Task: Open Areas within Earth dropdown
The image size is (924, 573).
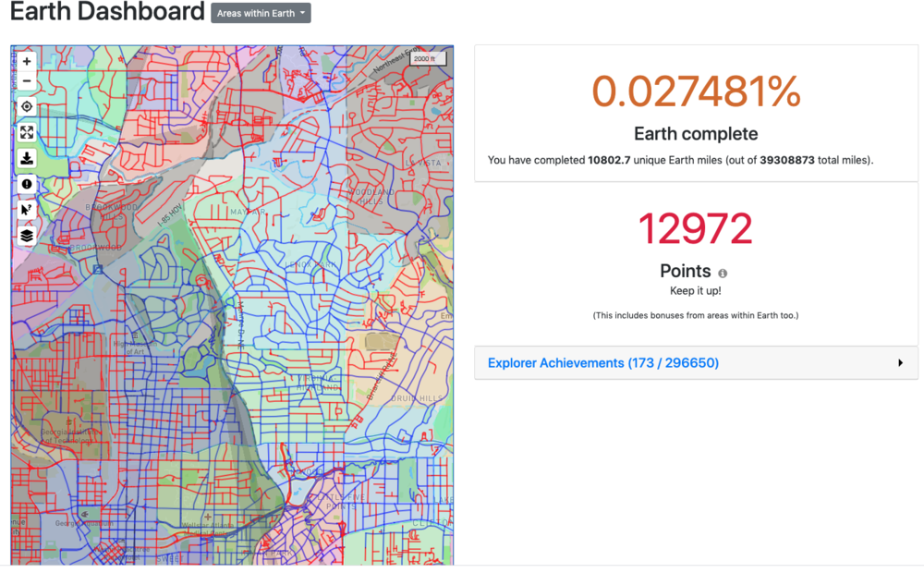Action: tap(261, 13)
